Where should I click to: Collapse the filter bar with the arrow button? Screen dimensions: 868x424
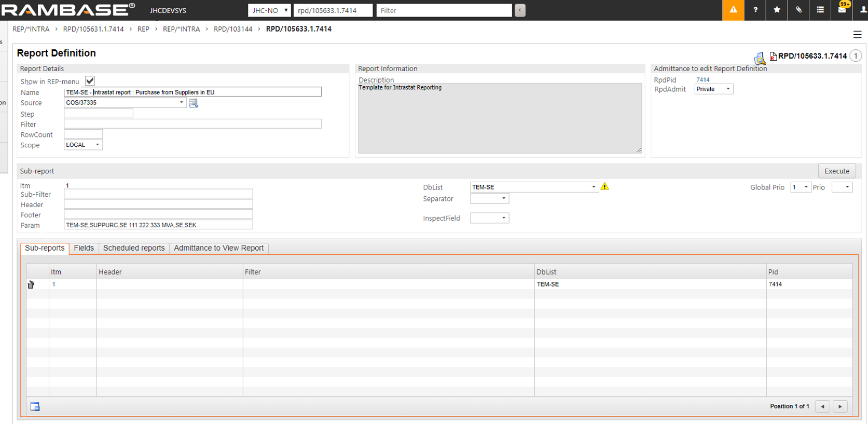tap(520, 10)
